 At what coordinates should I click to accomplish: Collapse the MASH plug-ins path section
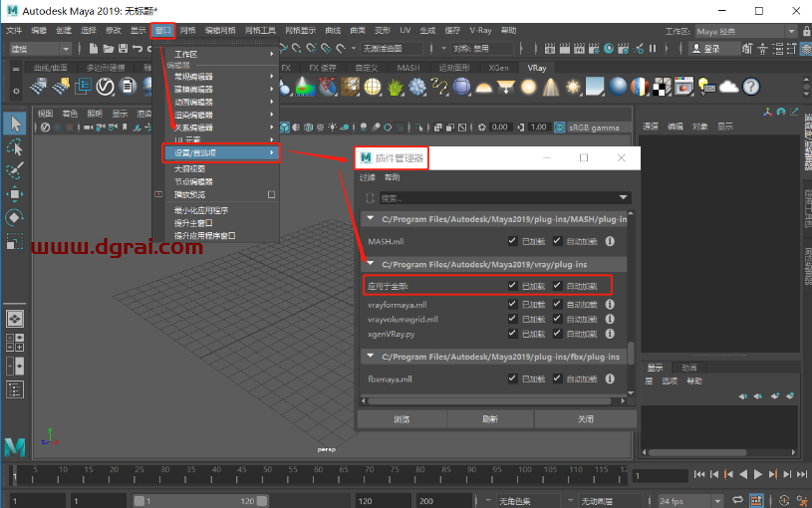(371, 218)
